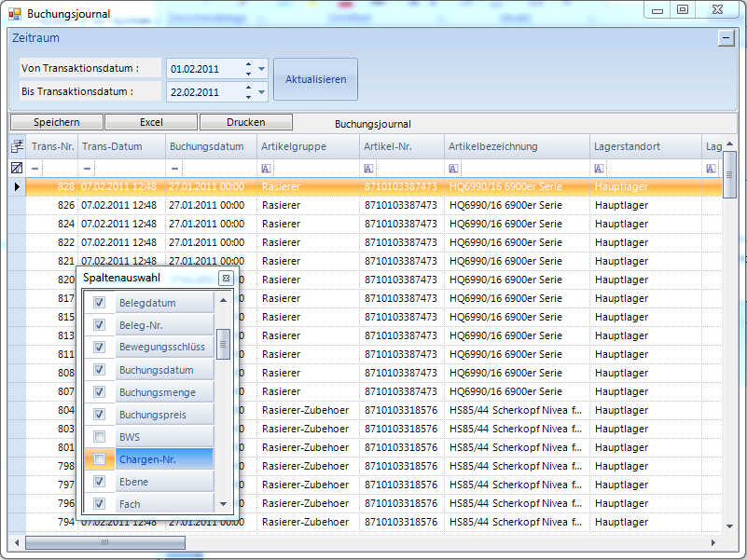Open the Von Transaktionsdatum date dropdown
Screen dimensions: 747x560
[x=262, y=69]
